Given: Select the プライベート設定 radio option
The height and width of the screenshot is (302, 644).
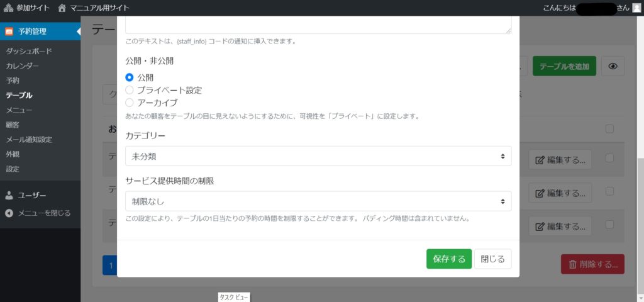Looking at the screenshot, I should (130, 90).
